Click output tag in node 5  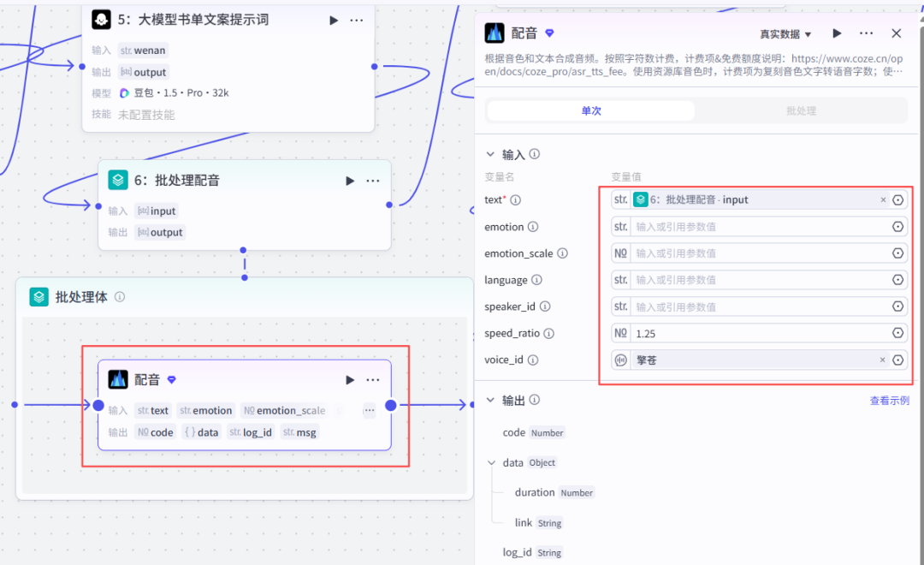point(144,72)
